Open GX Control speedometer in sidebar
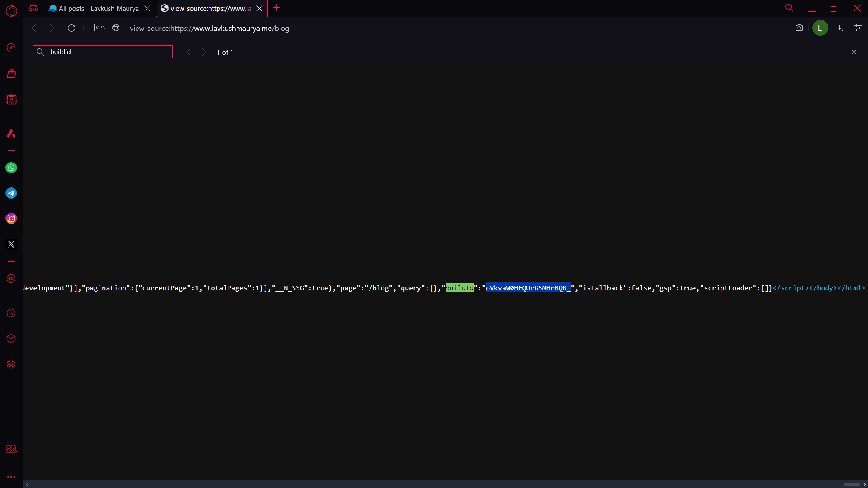This screenshot has width=868, height=488. tap(11, 48)
